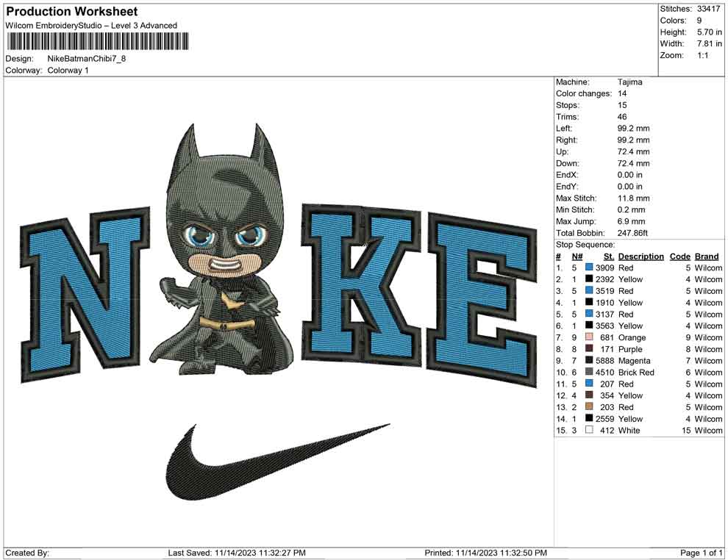Select the gray swatch for 4510 Brick Red
This screenshot has height=560, width=728.
(x=589, y=372)
